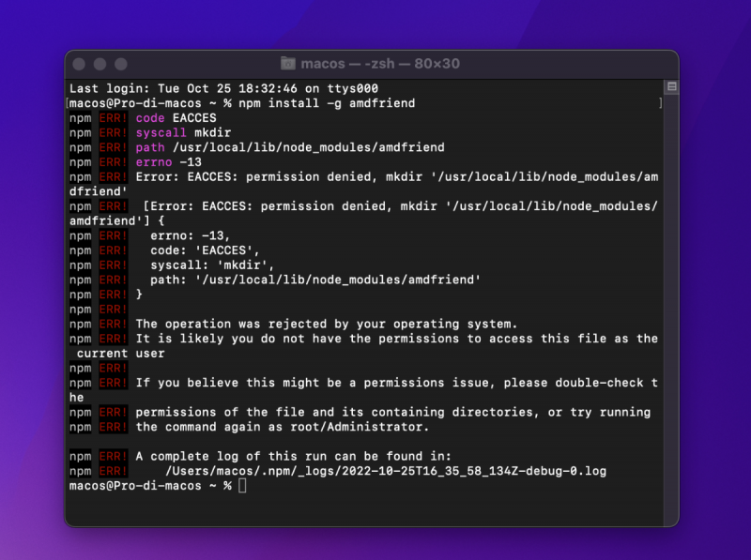Click the window title 'macos — -zsh — 80×30'
The height and width of the screenshot is (560, 751).
380,63
